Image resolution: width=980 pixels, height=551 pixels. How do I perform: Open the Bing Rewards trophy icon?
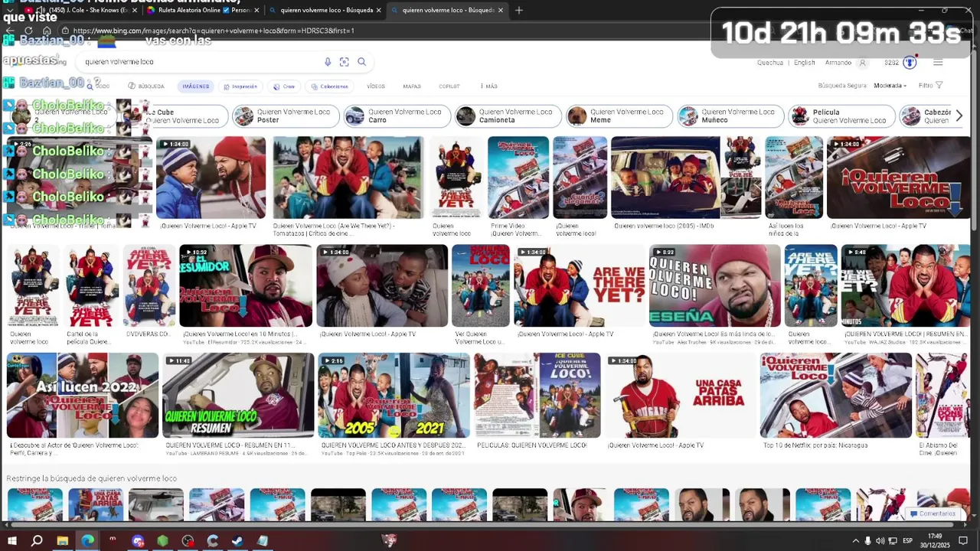pos(910,62)
